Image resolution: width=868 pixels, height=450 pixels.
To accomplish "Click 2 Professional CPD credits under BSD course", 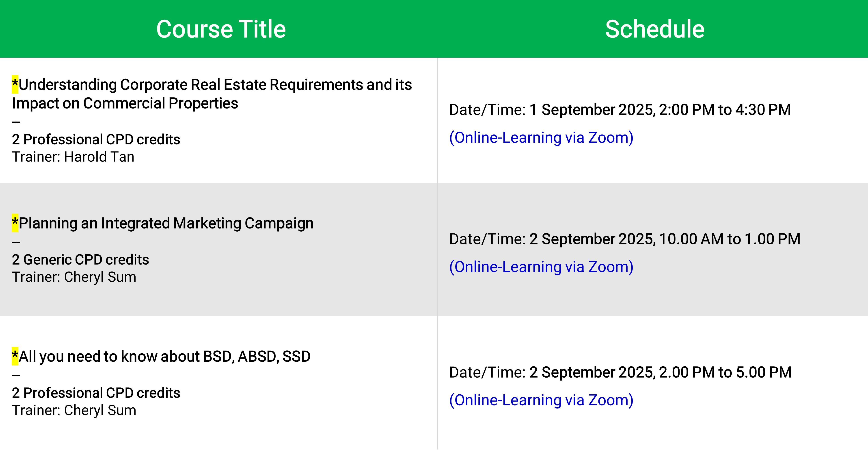I will [96, 393].
